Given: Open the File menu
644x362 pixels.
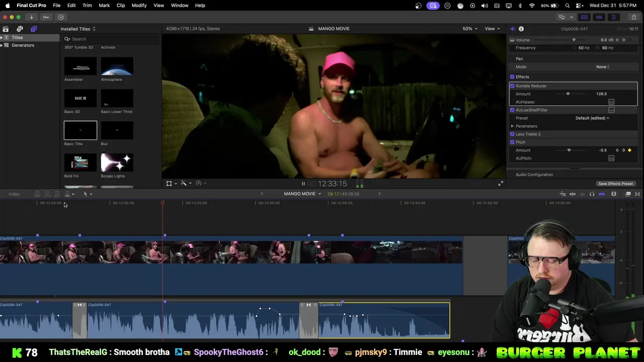Looking at the screenshot, I should [x=56, y=6].
